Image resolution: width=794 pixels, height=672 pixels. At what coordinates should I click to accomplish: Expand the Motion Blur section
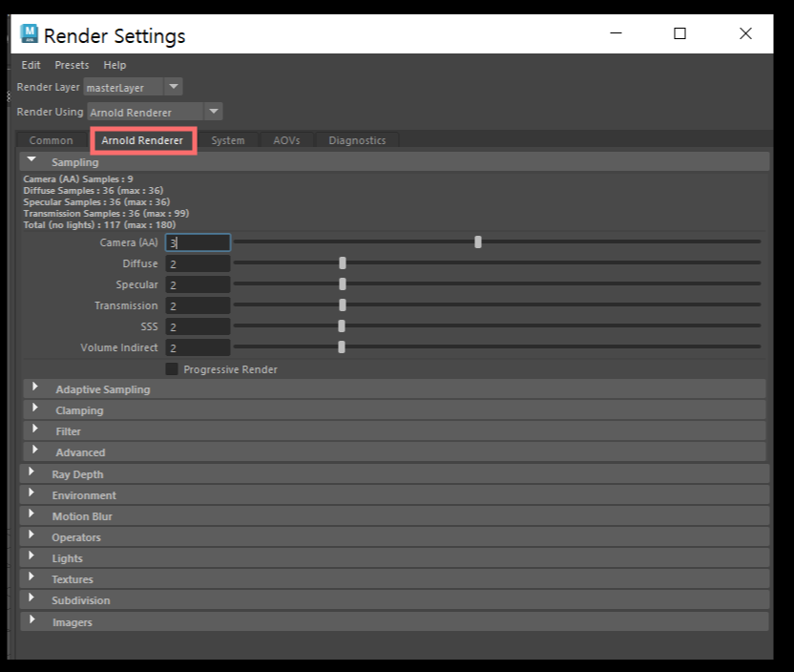coord(394,516)
